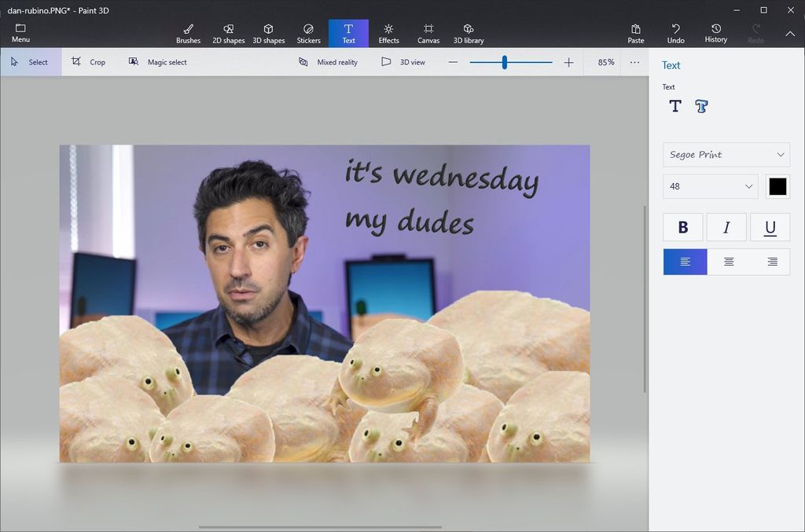
Task: Toggle italic text formatting
Action: point(726,227)
